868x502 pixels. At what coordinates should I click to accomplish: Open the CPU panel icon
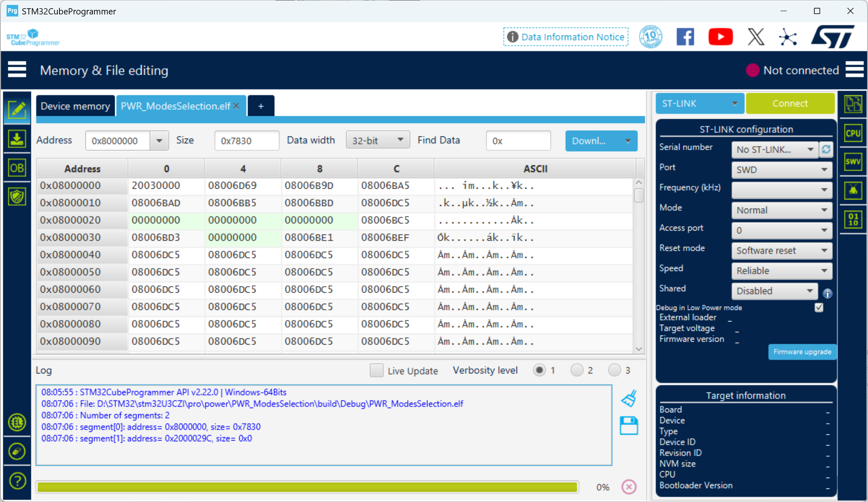[x=853, y=133]
